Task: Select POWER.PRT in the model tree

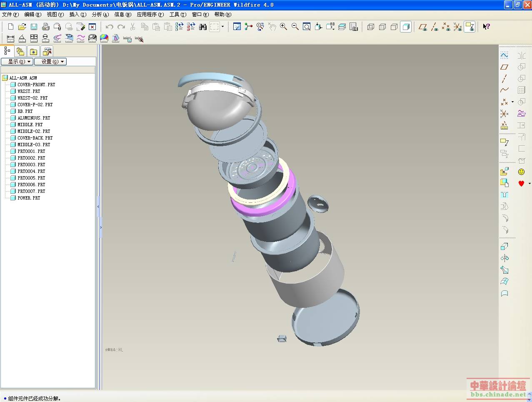Action: point(29,198)
